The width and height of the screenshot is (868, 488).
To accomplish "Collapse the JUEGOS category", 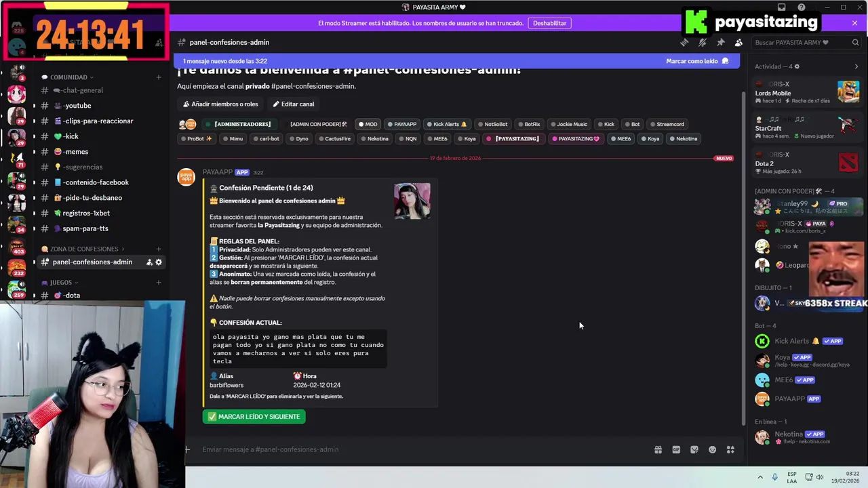I will click(x=60, y=282).
